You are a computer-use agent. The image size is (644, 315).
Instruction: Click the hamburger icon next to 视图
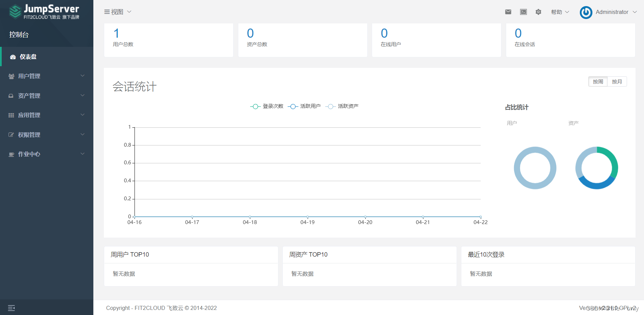(107, 12)
